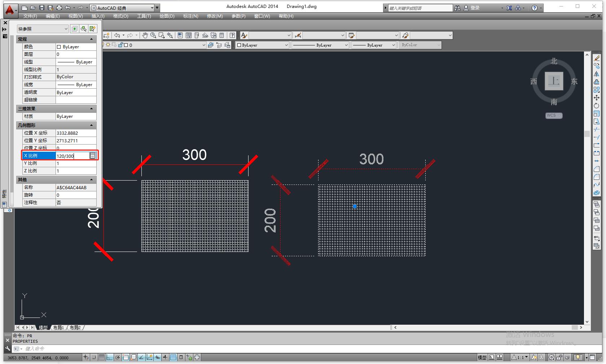
Task: Open AutoCAD Help via the question mark icon
Action: [232, 35]
